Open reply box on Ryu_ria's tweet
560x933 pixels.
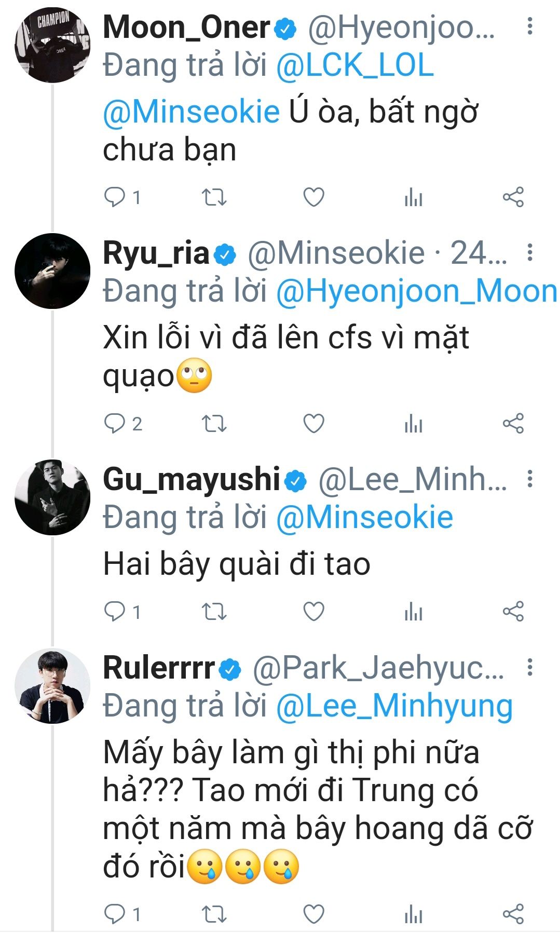[x=115, y=424]
